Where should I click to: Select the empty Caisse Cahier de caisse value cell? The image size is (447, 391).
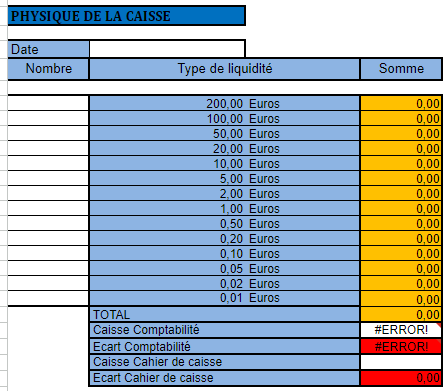[401, 362]
